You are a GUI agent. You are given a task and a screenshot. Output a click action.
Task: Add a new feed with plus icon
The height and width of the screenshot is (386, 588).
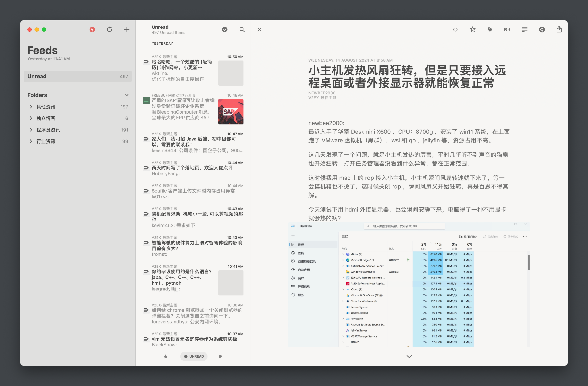(127, 30)
